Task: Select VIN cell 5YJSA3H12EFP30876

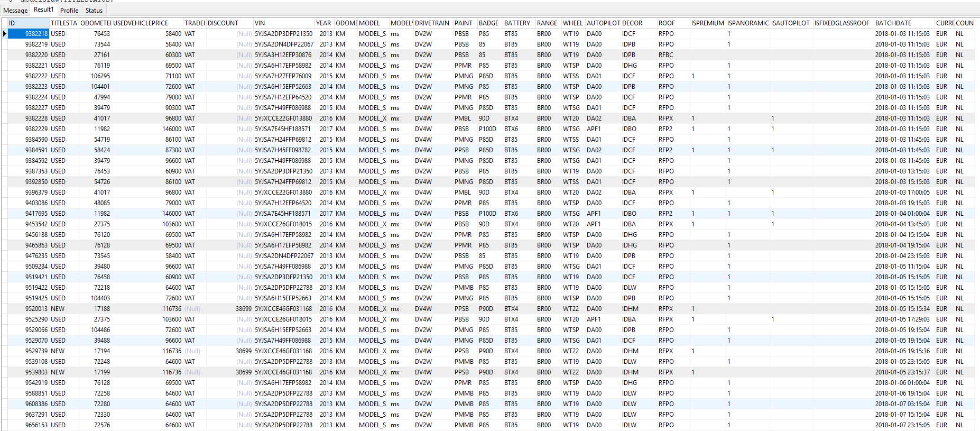Action: [x=283, y=55]
